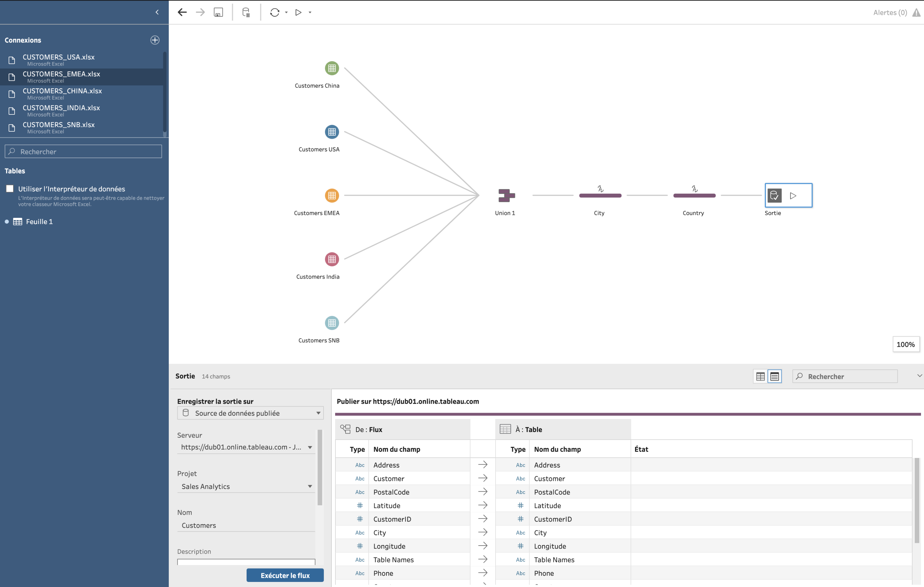Select the Customers China input step

[x=332, y=68]
